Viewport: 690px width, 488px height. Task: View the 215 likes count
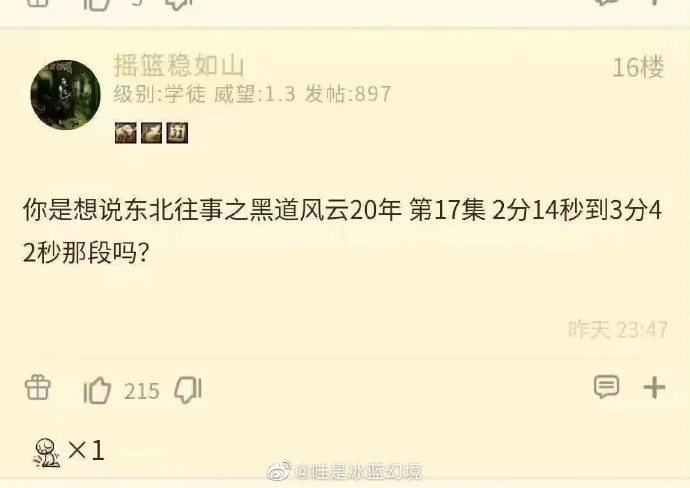[141, 391]
